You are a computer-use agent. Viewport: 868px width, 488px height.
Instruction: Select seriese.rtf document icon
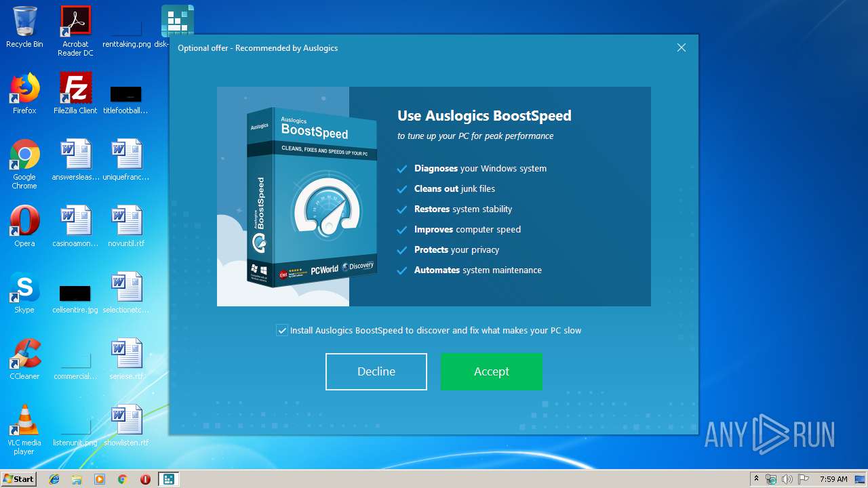(126, 359)
